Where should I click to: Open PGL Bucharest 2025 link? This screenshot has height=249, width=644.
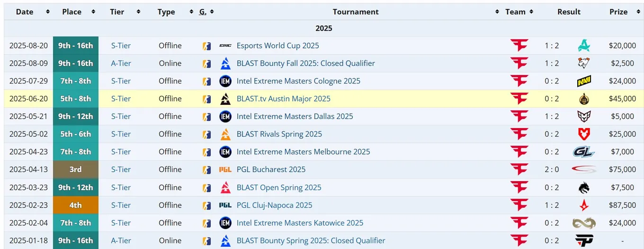tap(271, 169)
